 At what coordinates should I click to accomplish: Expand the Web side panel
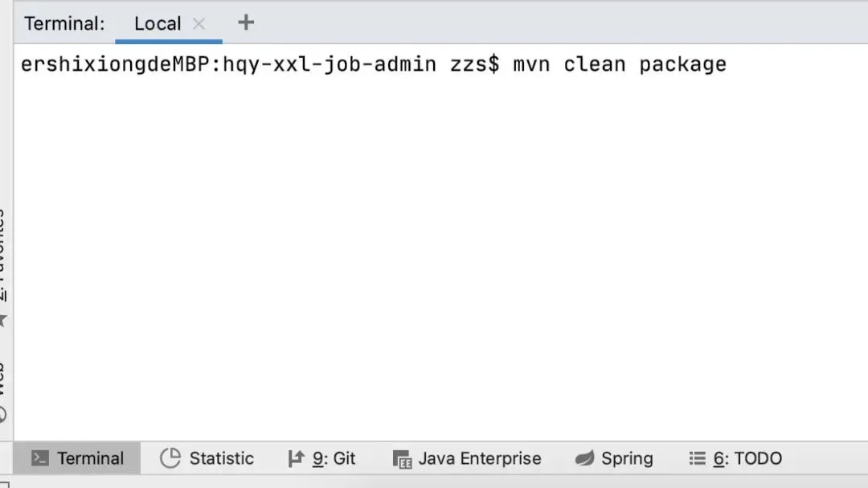click(x=2, y=378)
